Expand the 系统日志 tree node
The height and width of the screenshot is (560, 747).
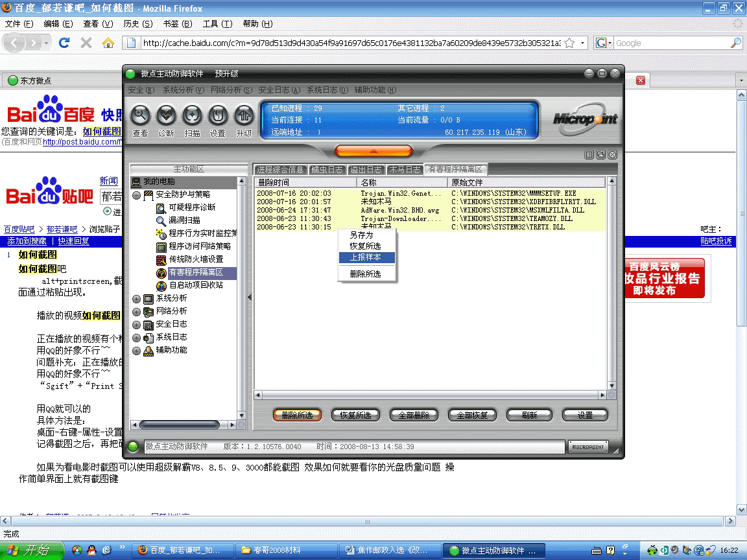137,338
